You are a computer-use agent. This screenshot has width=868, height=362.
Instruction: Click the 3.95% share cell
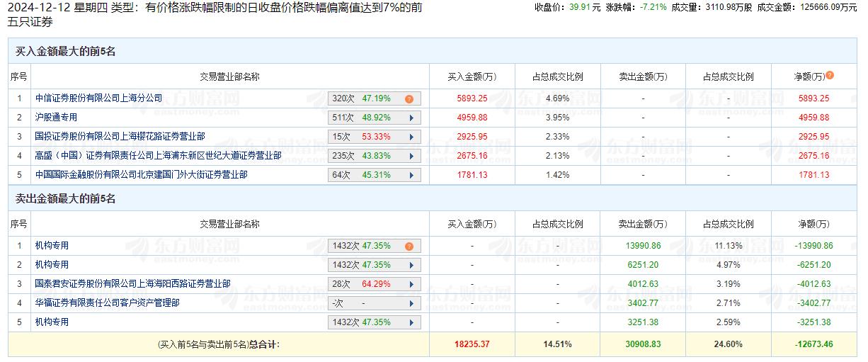[558, 118]
